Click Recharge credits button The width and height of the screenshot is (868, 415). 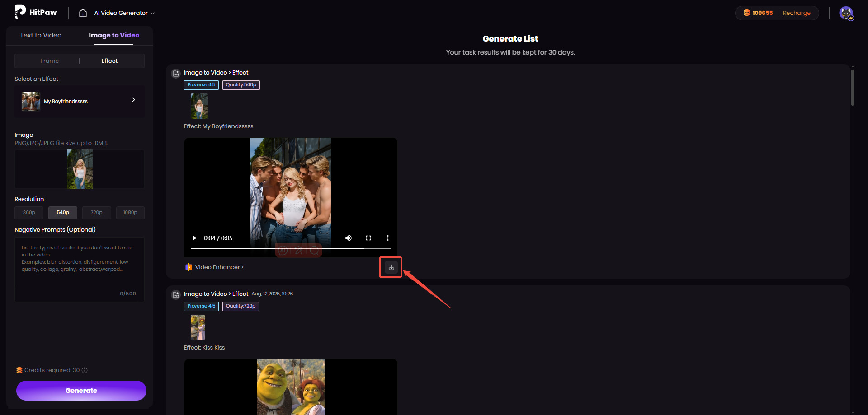[797, 13]
